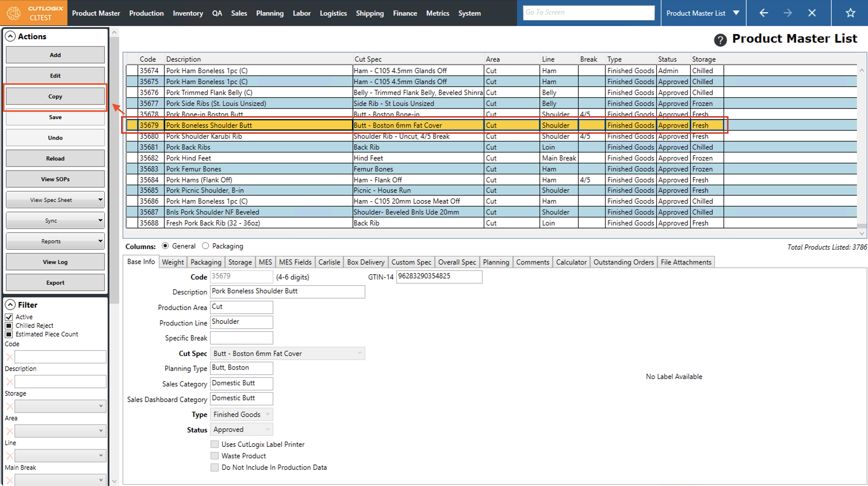The height and width of the screenshot is (486, 868).
Task: Uncheck the Active filter checkbox
Action: (9, 317)
